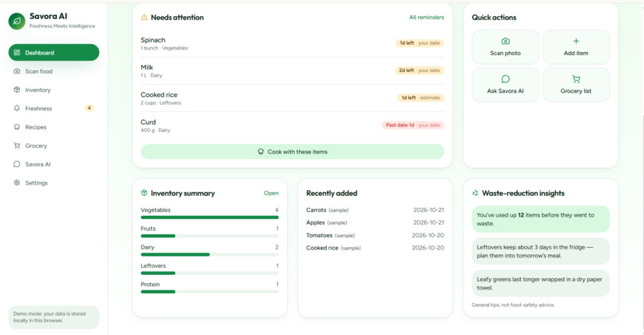Click the Freshness bell icon
Viewport: 644px width, 335px height.
[17, 108]
